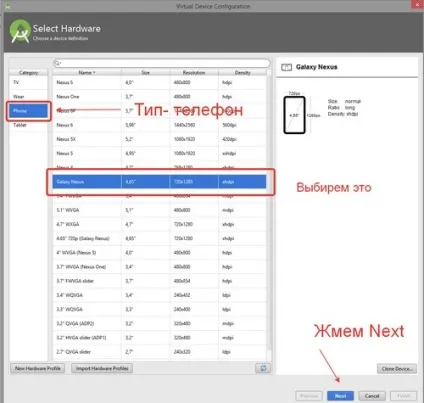Select the Nexus 5 row with 4,95" size

pyautogui.click(x=159, y=153)
